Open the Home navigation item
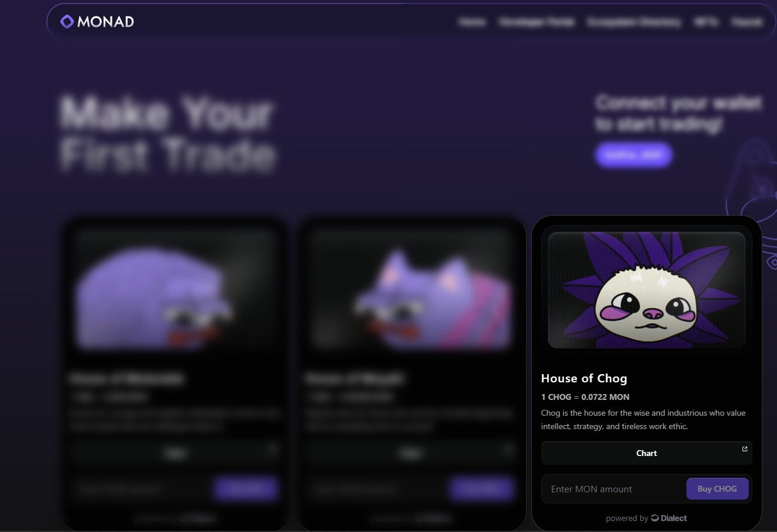 coord(472,22)
